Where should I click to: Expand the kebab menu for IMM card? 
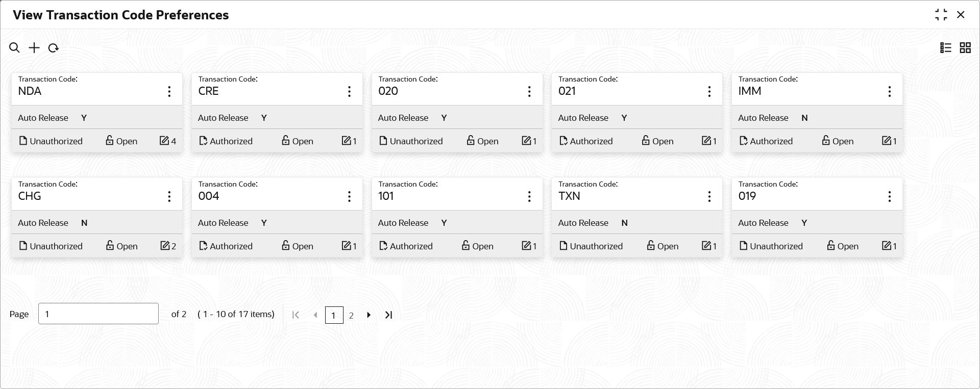coord(890,92)
